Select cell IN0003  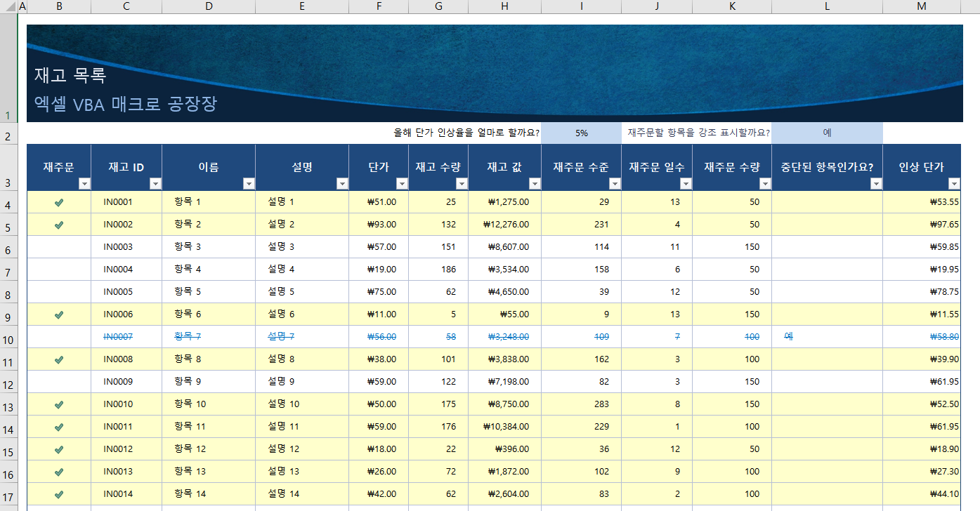click(126, 247)
